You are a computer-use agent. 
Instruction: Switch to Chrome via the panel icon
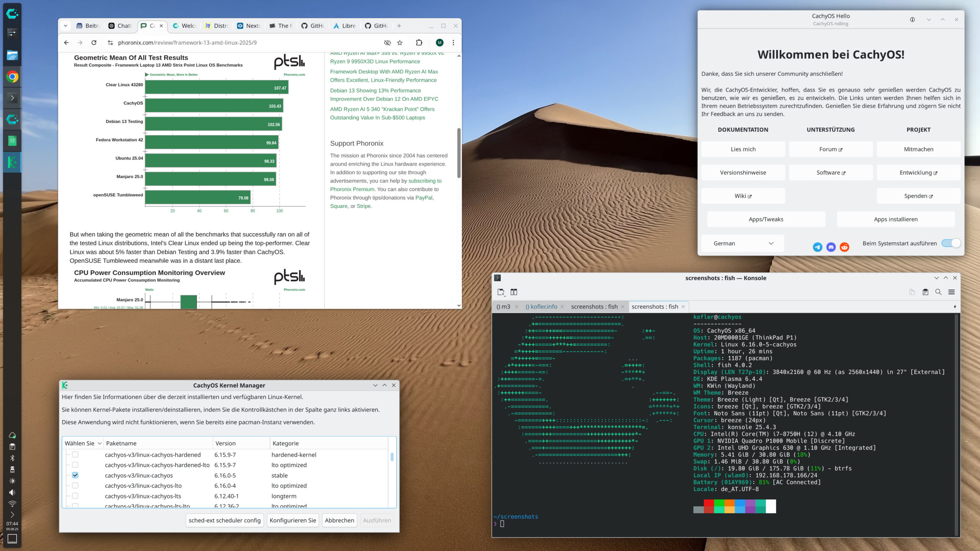(12, 77)
